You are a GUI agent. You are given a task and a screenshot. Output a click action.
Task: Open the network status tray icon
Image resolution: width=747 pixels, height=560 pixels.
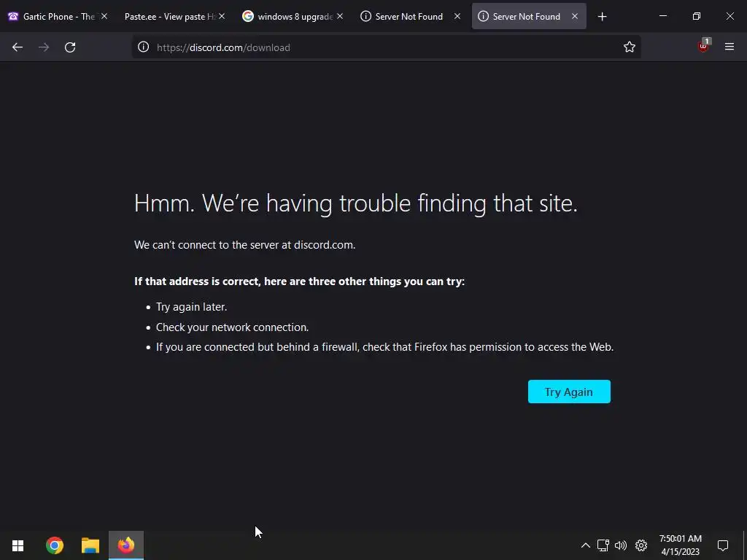point(603,545)
